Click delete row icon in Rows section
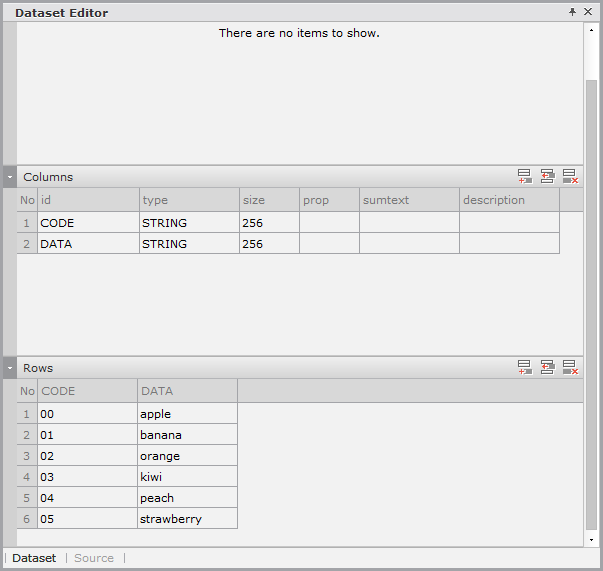603x571 pixels. (570, 368)
